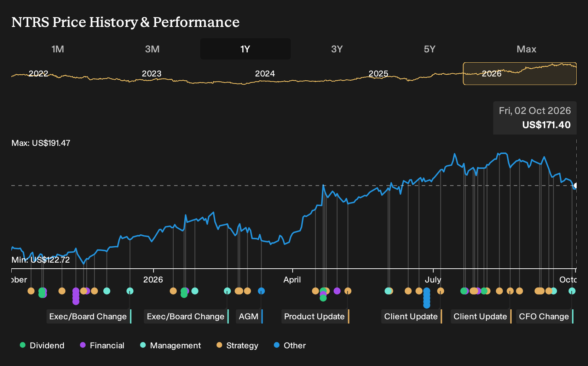
Task: Open the Product Update event label
Action: (315, 316)
